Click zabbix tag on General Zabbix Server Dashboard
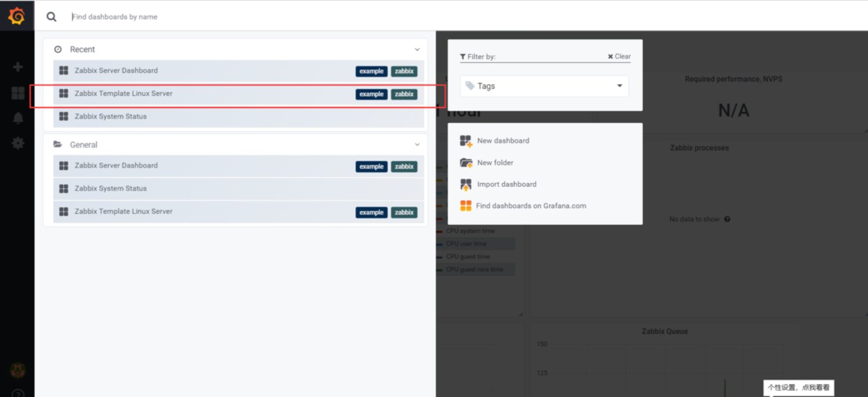Screen dimensions: 868x397 point(404,167)
